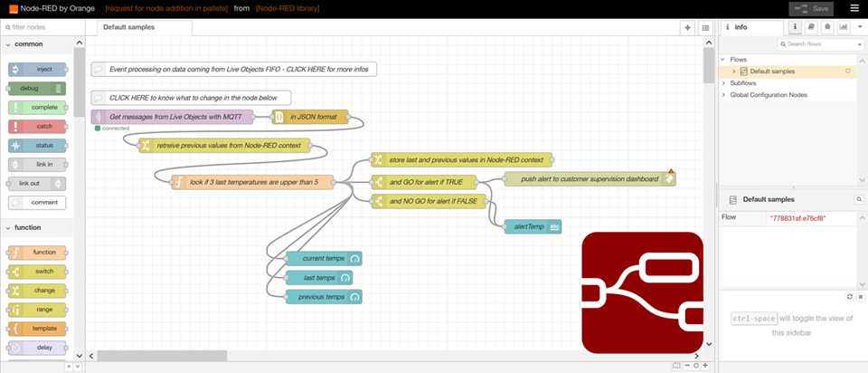Zoom in the workspace plus button
This screenshot has width=868, height=373.
[x=705, y=366]
